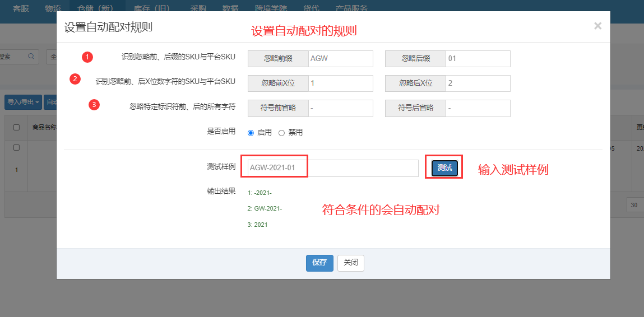Focus the 忽略后缀 field containing 01

pyautogui.click(x=478, y=59)
